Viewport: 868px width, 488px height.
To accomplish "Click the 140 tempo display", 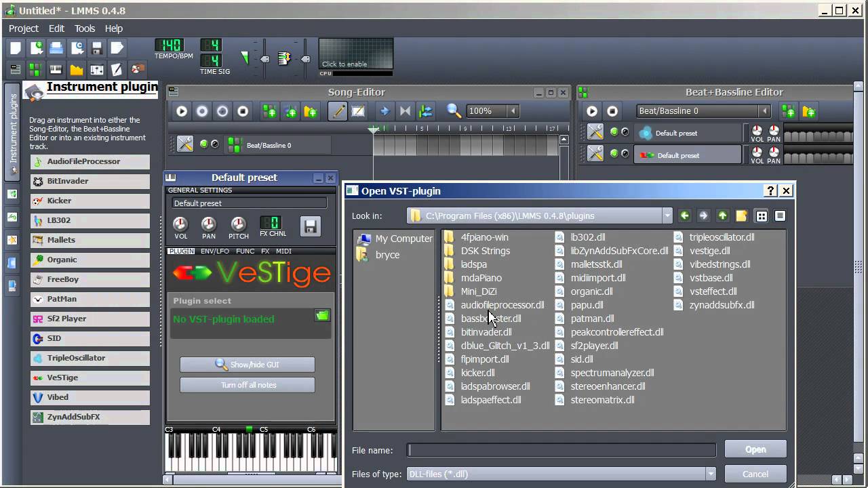I will [169, 45].
